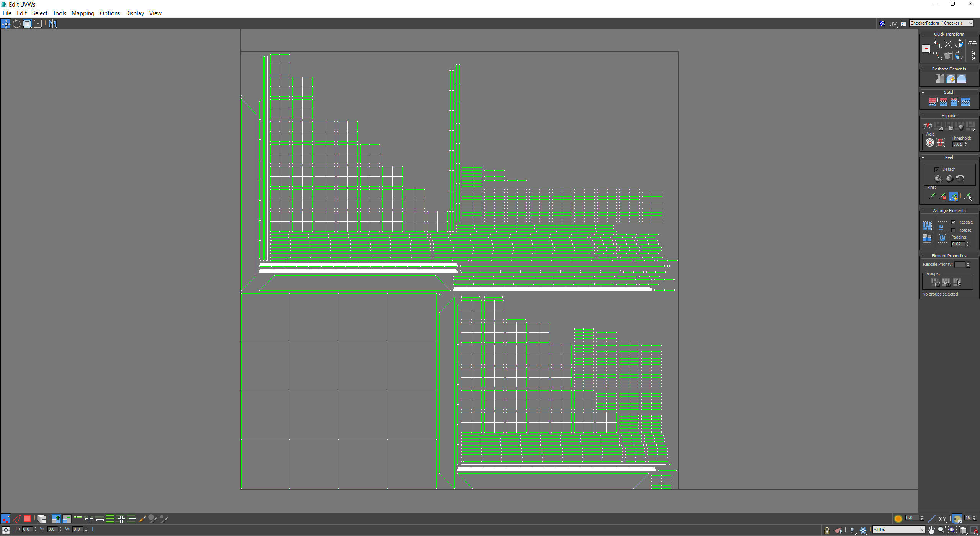980x536 pixels.
Task: Activate the Paint Select brush
Action: coord(142,519)
